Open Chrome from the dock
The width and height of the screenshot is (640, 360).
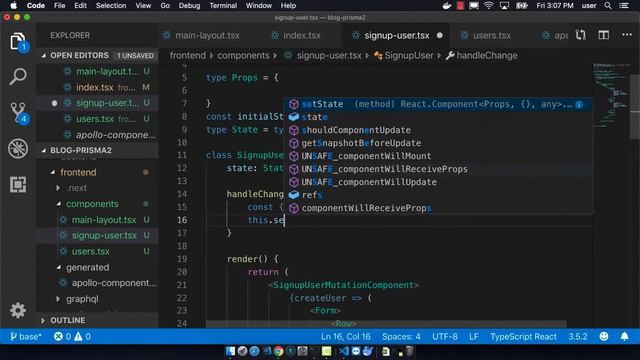tap(279, 351)
